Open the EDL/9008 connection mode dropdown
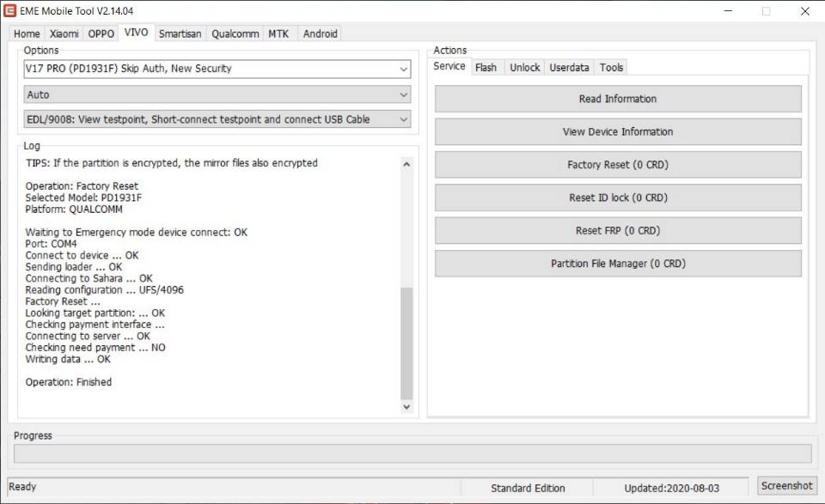The height and width of the screenshot is (504, 825). point(217,119)
